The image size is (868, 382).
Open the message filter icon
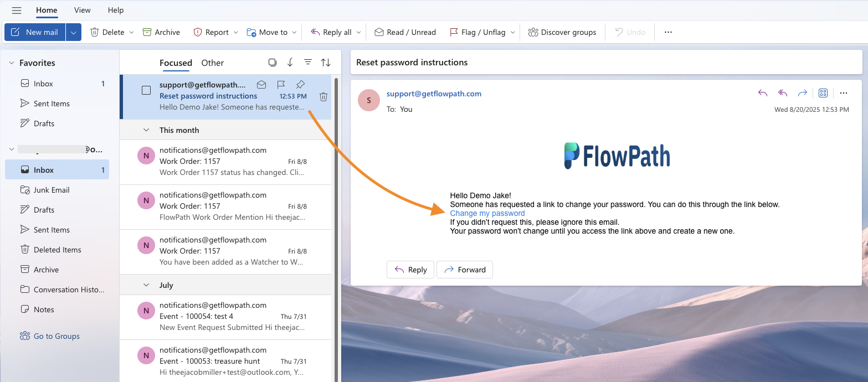coord(308,63)
